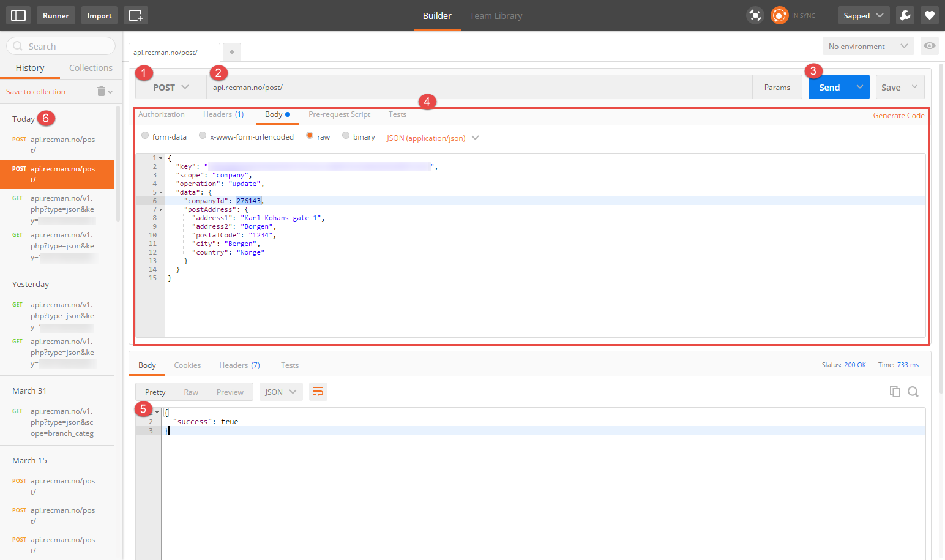Screen dimensions: 945x560
Task: Click the request URL input field
Action: [x=477, y=88]
